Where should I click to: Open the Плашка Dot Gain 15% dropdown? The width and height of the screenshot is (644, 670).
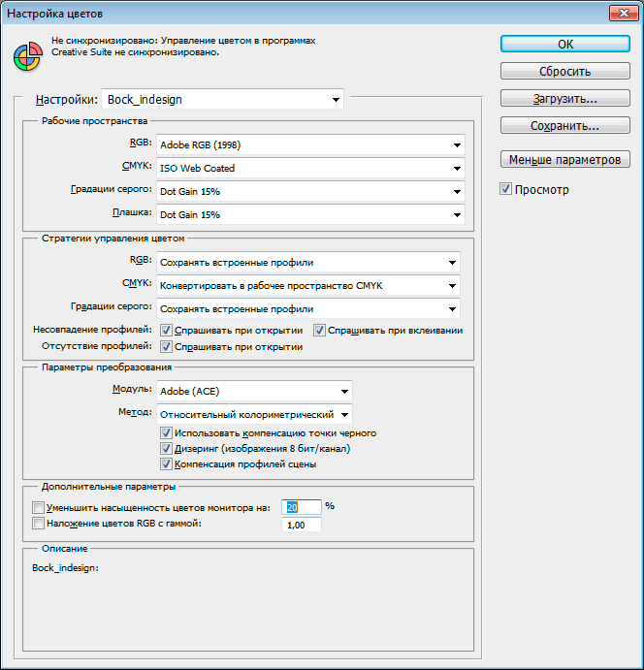310,214
